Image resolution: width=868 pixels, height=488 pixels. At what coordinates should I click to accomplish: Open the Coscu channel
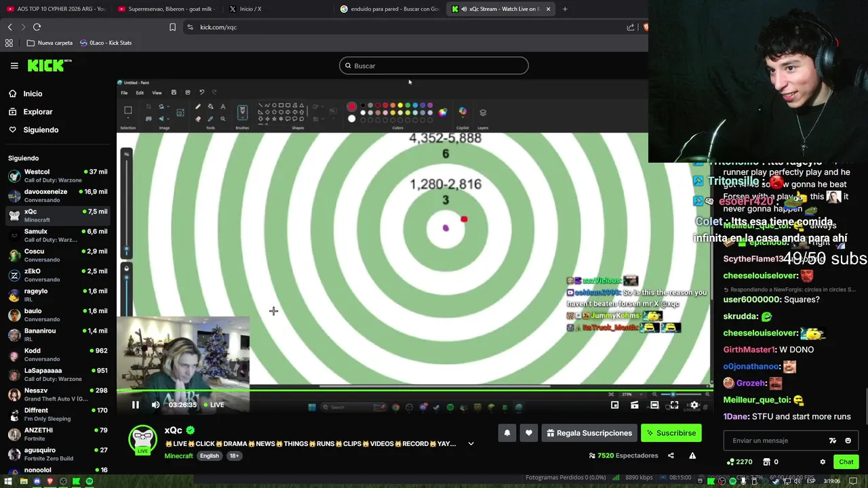(58, 255)
